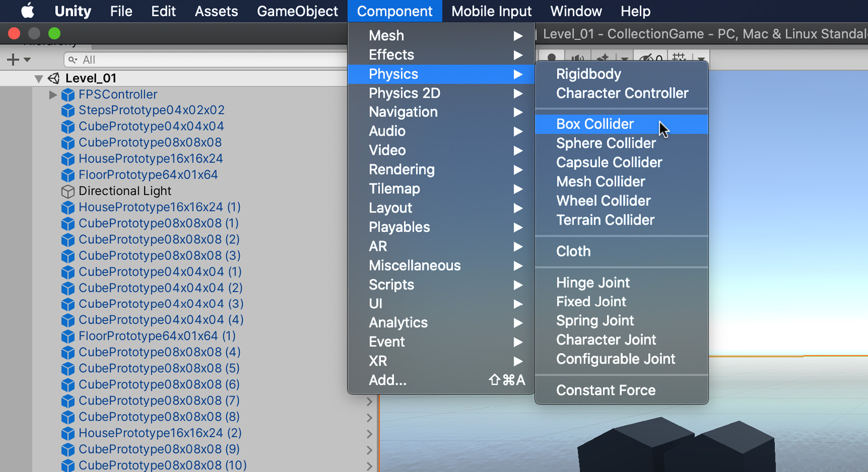The image size is (868, 472).
Task: Expand the FPSController object
Action: pyautogui.click(x=53, y=95)
